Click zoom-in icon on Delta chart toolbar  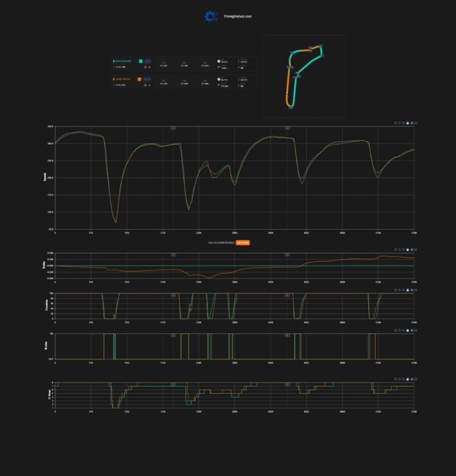pos(396,250)
